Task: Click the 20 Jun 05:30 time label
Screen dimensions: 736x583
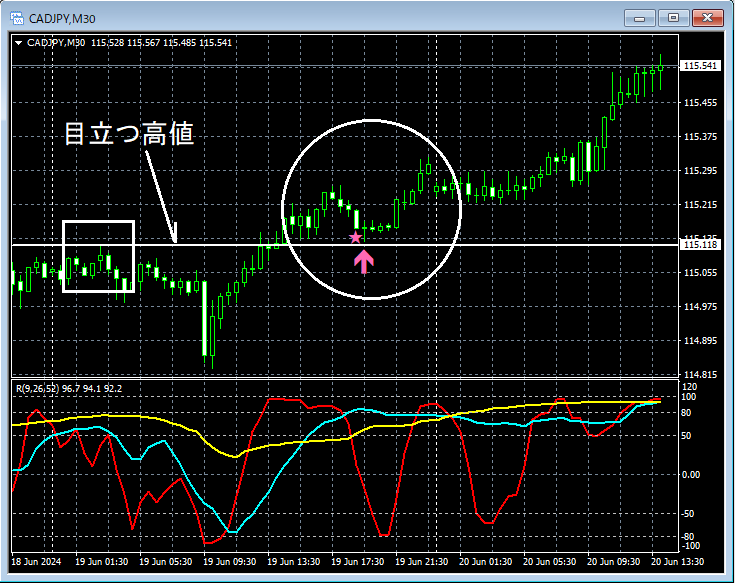Action: coord(550,562)
